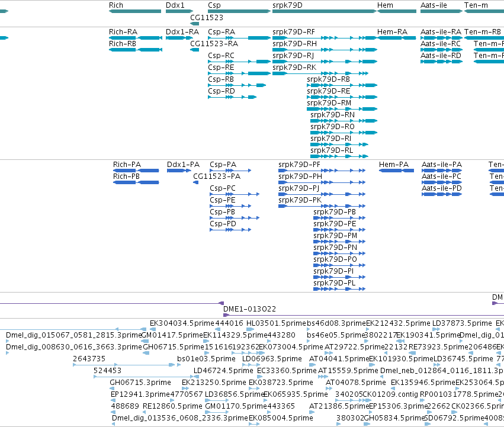Select transcript Aats-ile-RD

click(x=441, y=62)
